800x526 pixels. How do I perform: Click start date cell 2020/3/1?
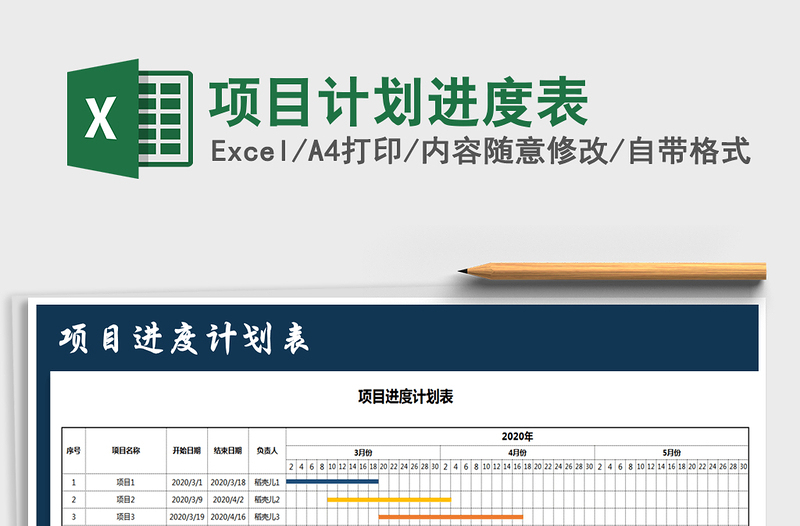[x=187, y=482]
